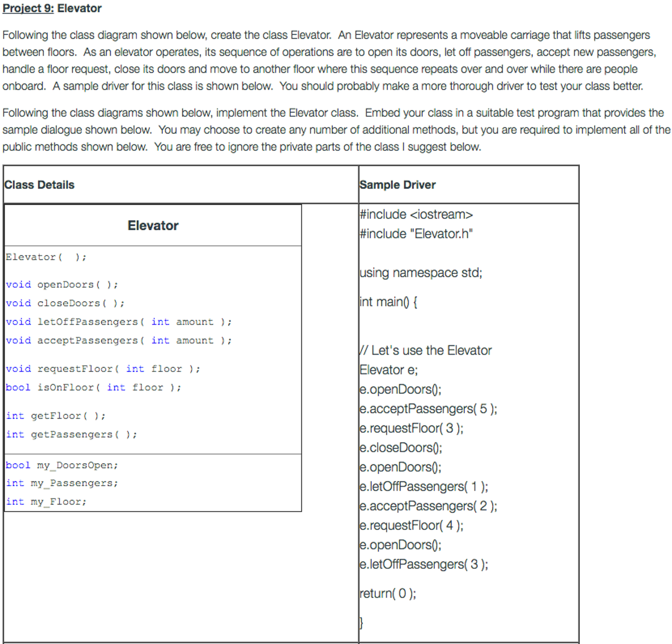Image resolution: width=672 pixels, height=644 pixels.
Task: Click the bool my_DoorsOpen; member variable
Action: click(x=62, y=465)
